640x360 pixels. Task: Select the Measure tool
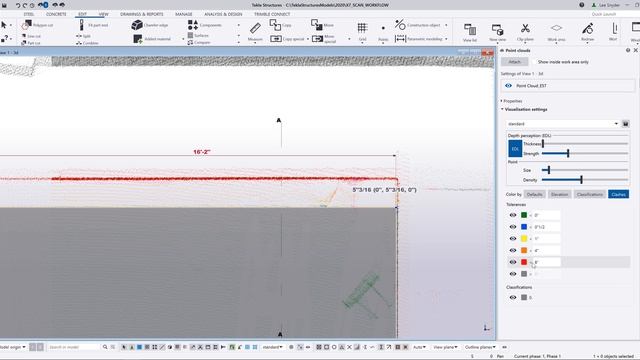pos(255,32)
